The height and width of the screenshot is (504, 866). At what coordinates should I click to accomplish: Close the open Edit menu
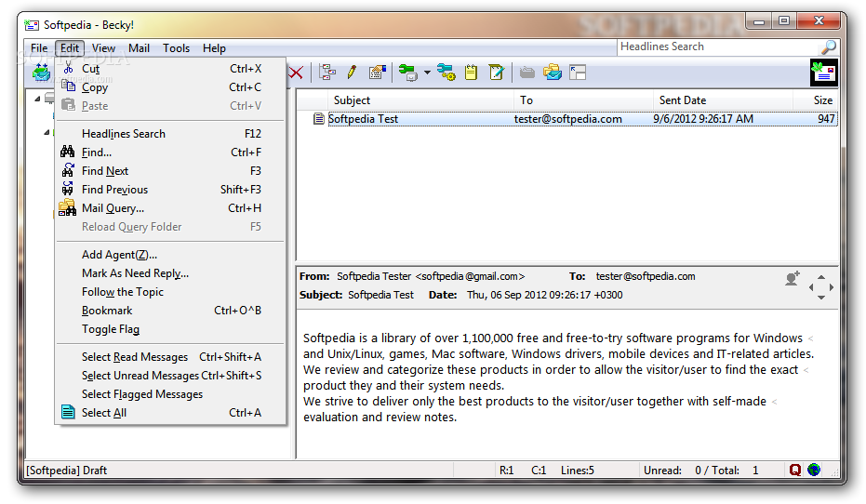(x=70, y=48)
